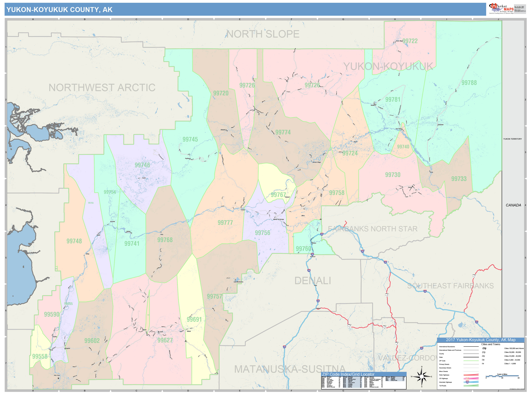Click the toll-free CALL US contact box
532x399 pixels.
[519, 7]
